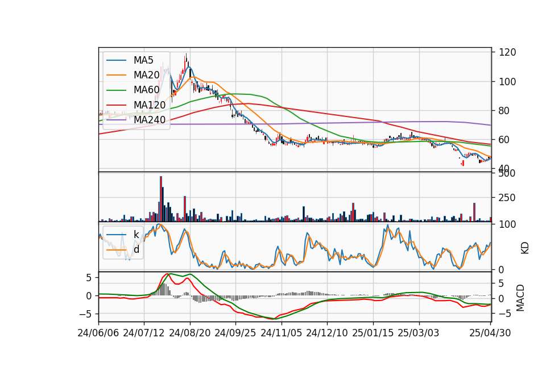Click the KD axis title
Image resolution: width=546 pixels, height=392 pixels.
(x=525, y=248)
